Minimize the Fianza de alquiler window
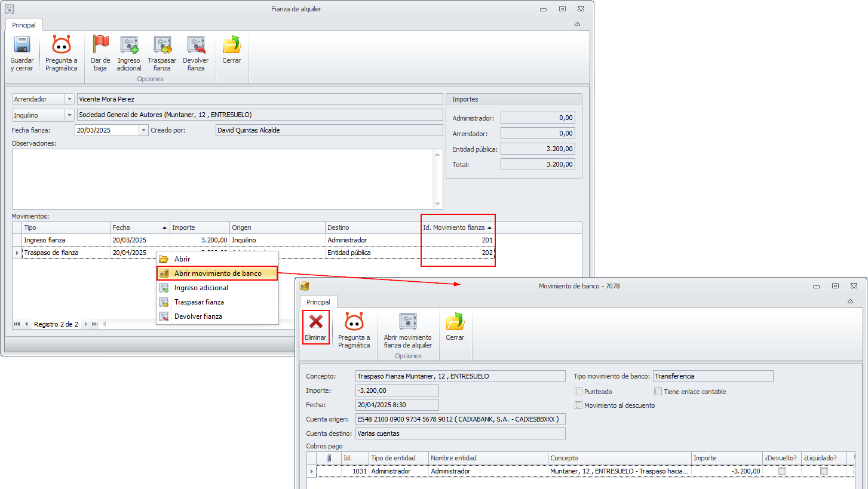The image size is (868, 489). 543,9
